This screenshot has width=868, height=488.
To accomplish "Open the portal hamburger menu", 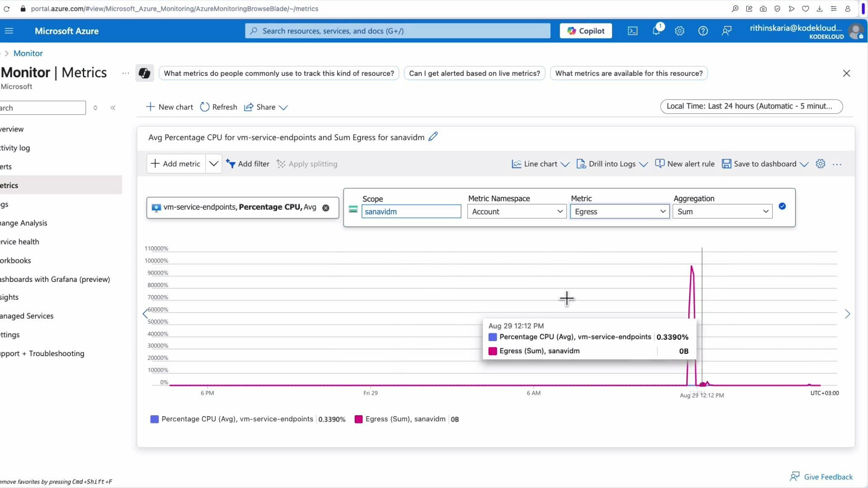I will [x=9, y=31].
